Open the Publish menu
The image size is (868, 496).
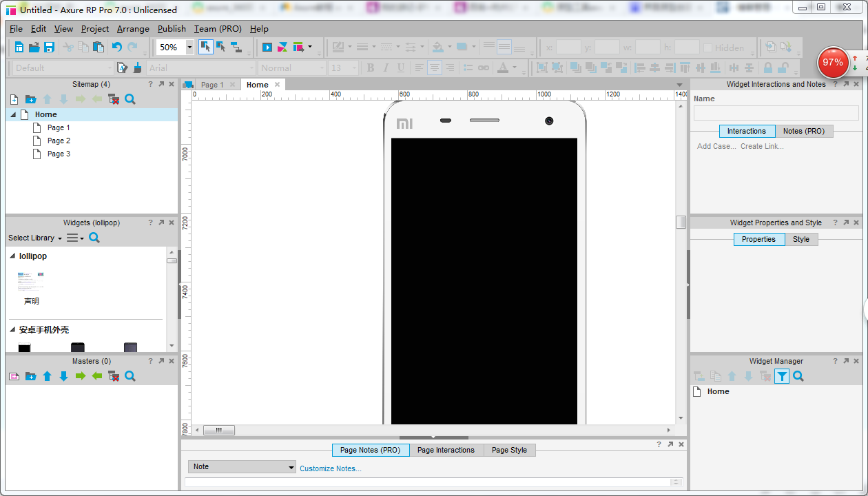pos(172,29)
